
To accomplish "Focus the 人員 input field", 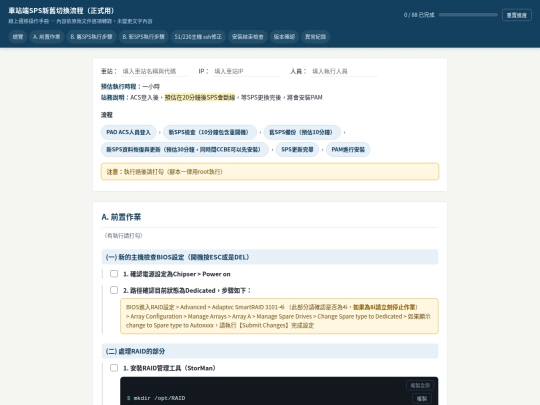I will [344, 71].
